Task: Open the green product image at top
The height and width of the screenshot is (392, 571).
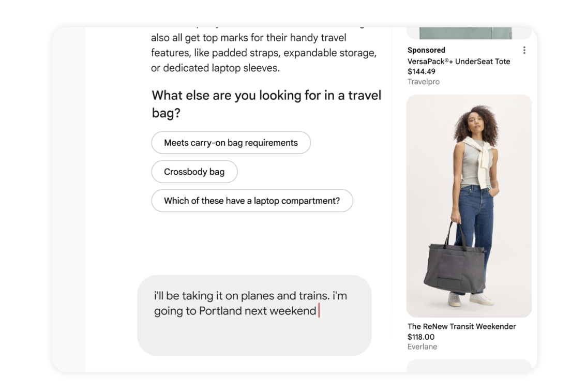Action: click(469, 33)
